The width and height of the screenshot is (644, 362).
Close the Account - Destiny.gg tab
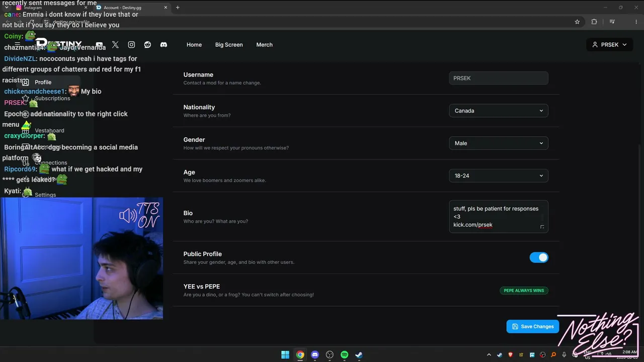[166, 8]
